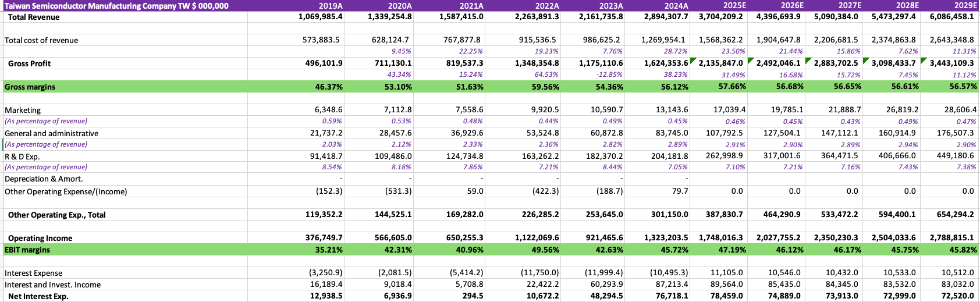Select 2023A gross profit growth -12.85%
This screenshot has height=302, width=980.
click(609, 74)
